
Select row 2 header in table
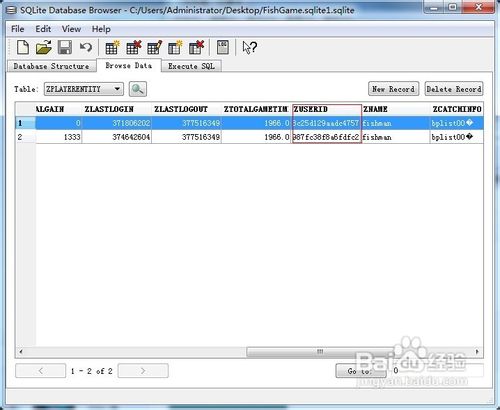click(25, 137)
